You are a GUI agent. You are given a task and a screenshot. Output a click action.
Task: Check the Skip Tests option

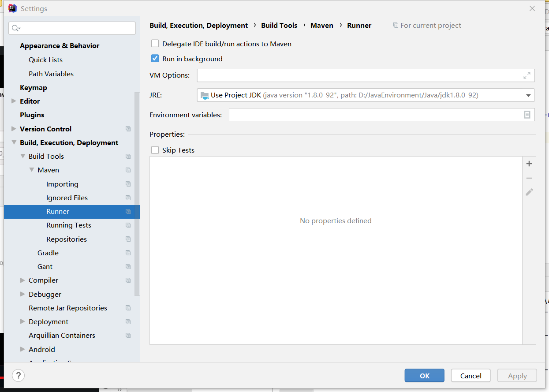[155, 150]
